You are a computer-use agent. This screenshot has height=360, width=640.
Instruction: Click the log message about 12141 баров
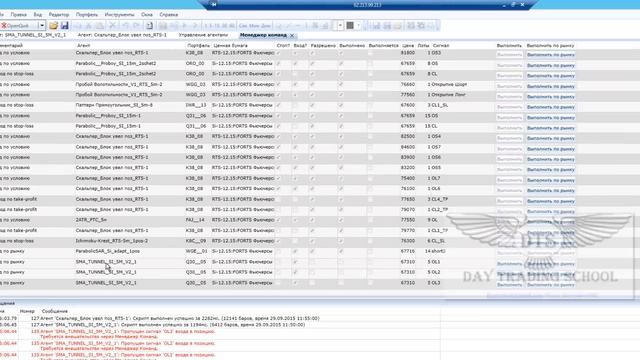tap(180, 318)
